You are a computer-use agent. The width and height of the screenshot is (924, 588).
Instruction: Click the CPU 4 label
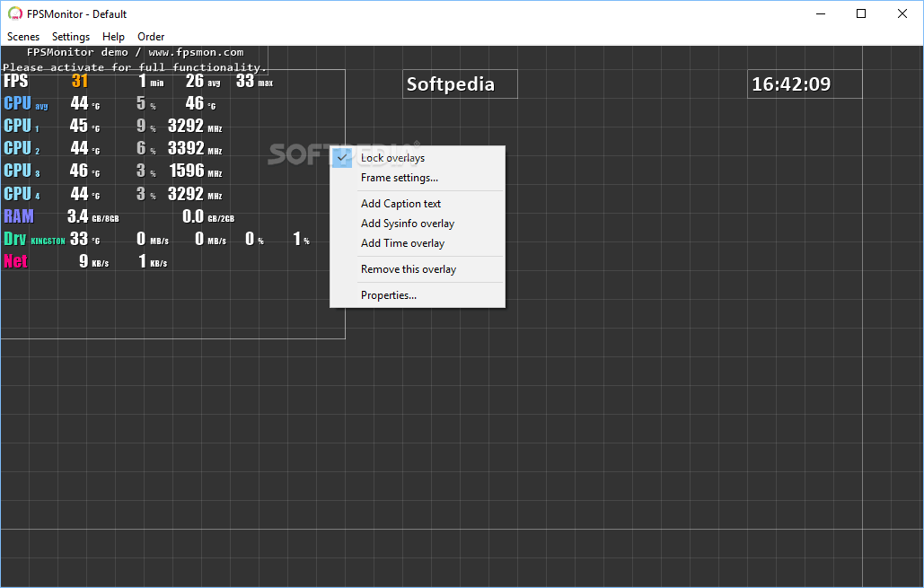click(22, 193)
